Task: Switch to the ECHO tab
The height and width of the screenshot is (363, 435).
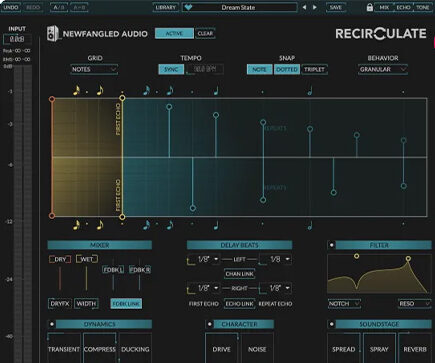Action: click(x=403, y=7)
